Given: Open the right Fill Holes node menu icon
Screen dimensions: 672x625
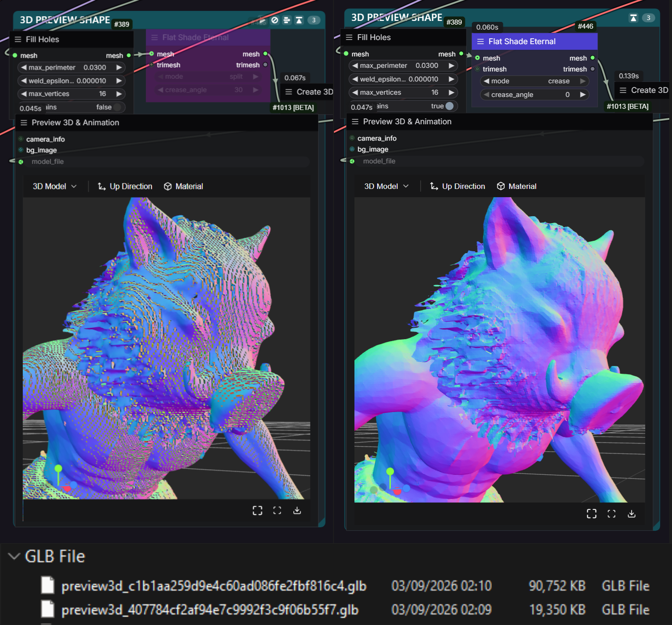Looking at the screenshot, I should (349, 37).
